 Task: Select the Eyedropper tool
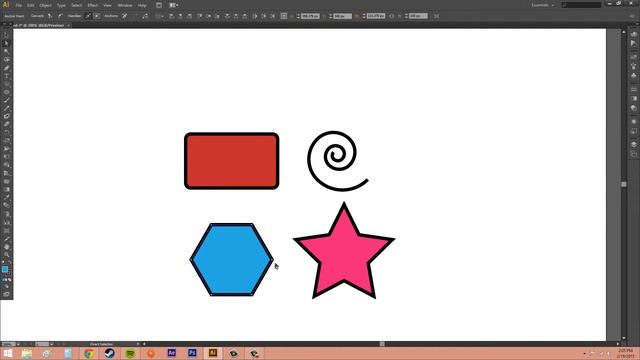[6, 198]
